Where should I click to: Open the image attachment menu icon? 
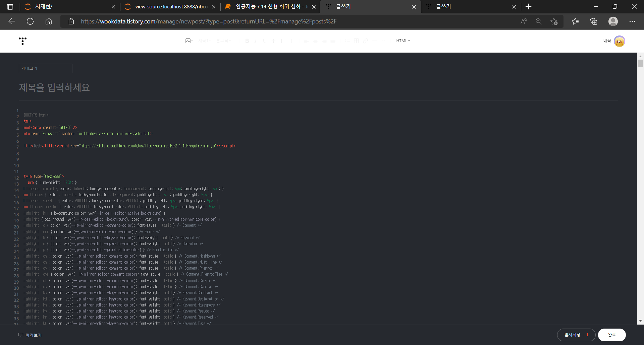point(189,41)
